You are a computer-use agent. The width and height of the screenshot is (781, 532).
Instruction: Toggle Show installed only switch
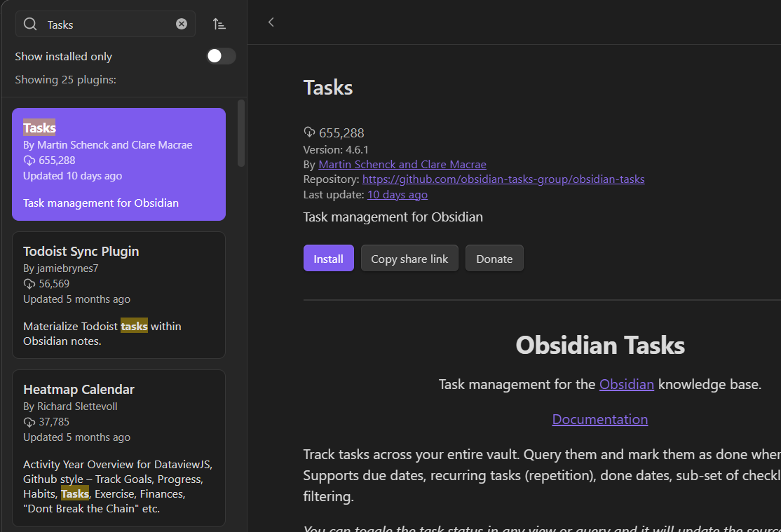pyautogui.click(x=221, y=56)
